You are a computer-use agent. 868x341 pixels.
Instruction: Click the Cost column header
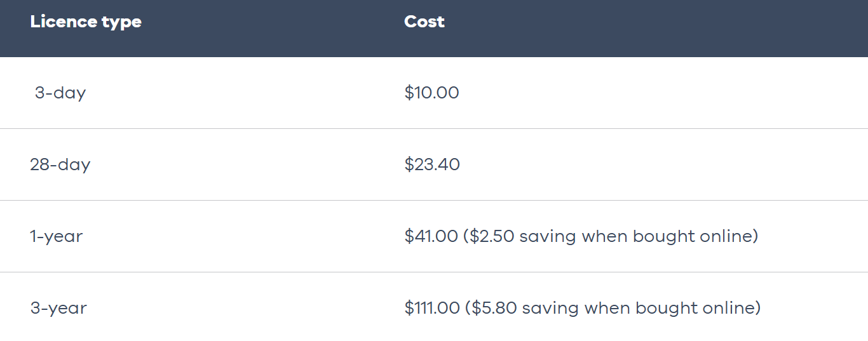[424, 21]
